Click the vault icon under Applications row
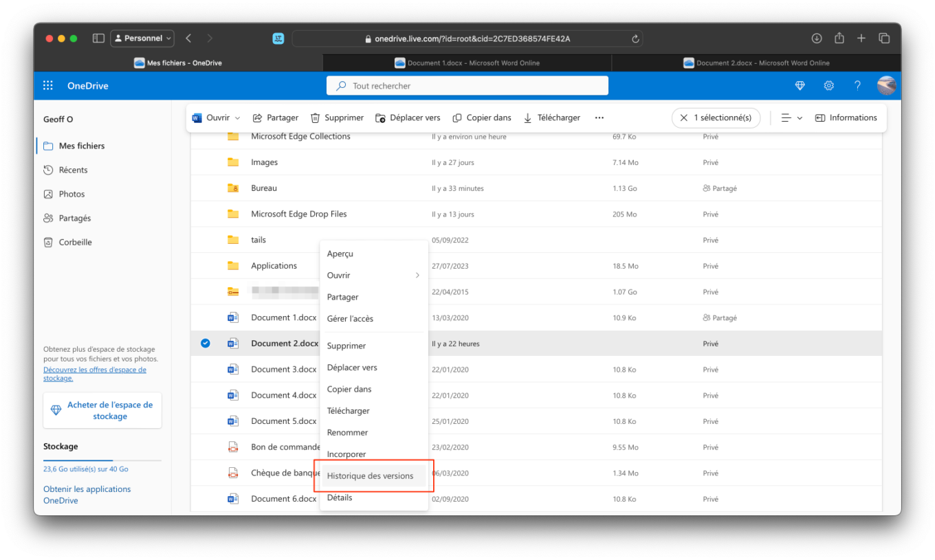 click(x=233, y=292)
